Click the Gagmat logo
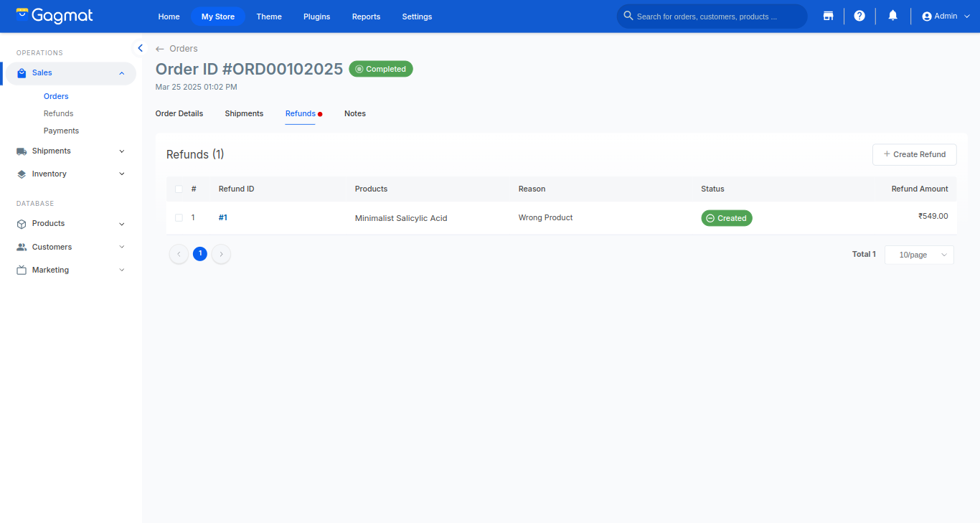980x523 pixels. click(x=55, y=16)
